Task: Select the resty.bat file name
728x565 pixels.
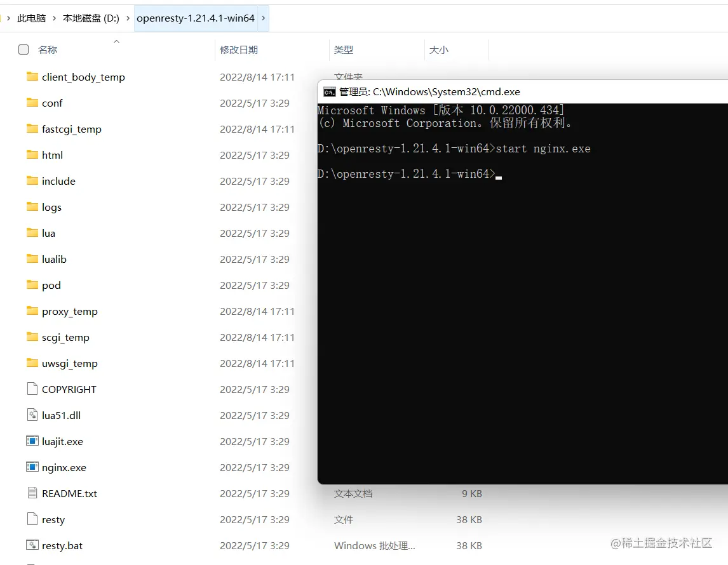Action: coord(62,545)
